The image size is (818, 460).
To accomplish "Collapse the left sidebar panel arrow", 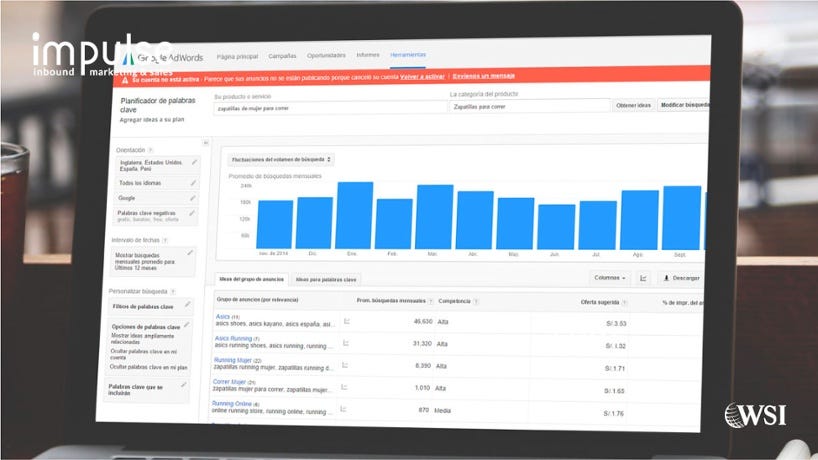I will pyautogui.click(x=206, y=143).
